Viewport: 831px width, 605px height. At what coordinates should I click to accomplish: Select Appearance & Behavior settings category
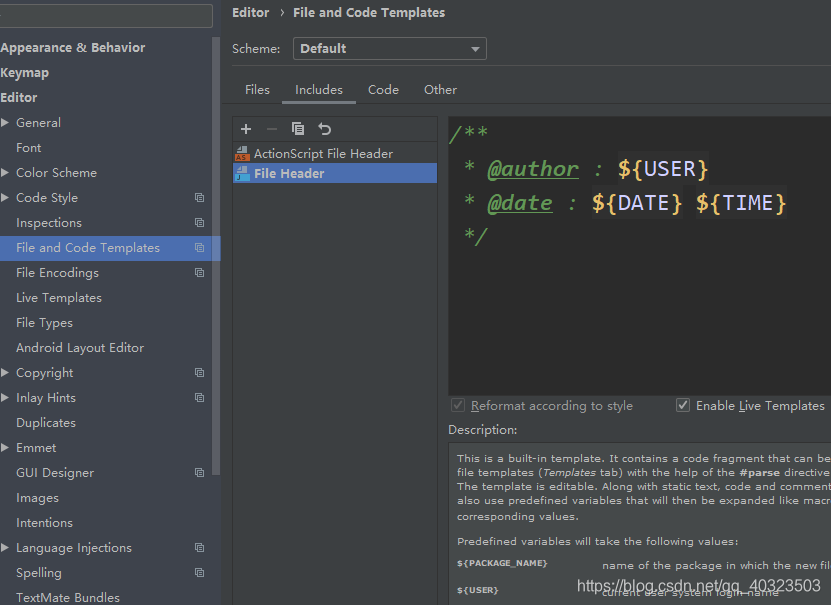73,48
